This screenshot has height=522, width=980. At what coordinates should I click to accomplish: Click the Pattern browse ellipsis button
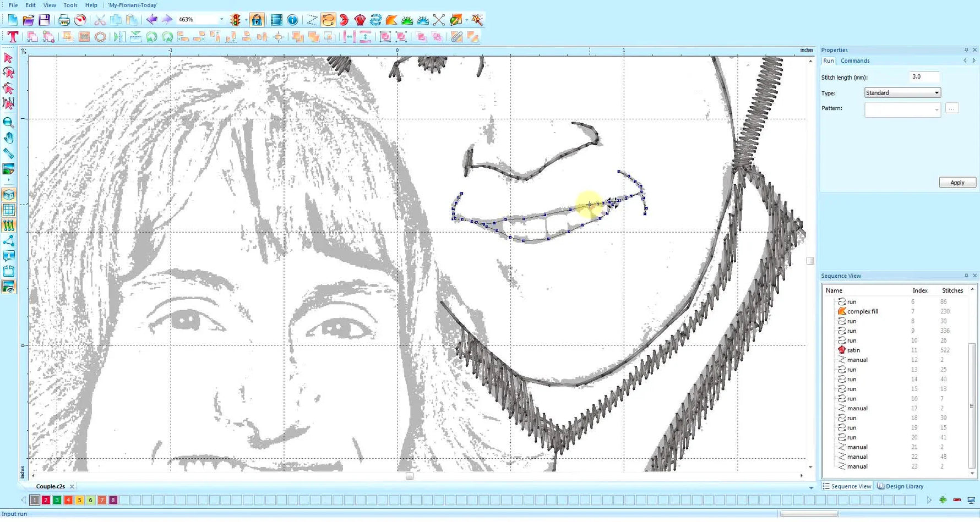[x=952, y=108]
